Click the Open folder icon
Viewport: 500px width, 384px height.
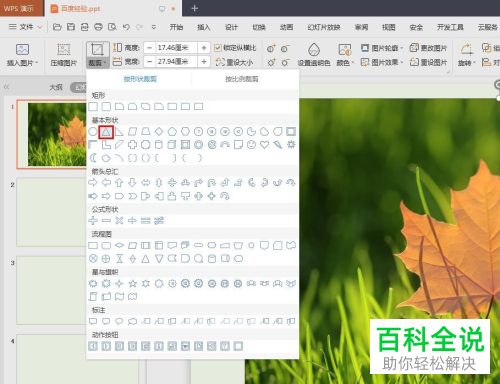pos(57,27)
